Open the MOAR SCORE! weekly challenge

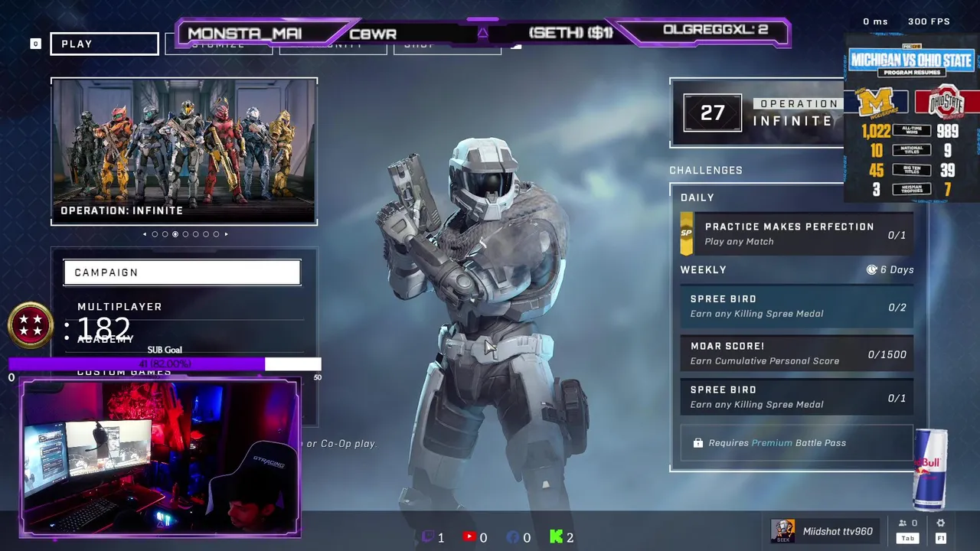[x=797, y=354]
